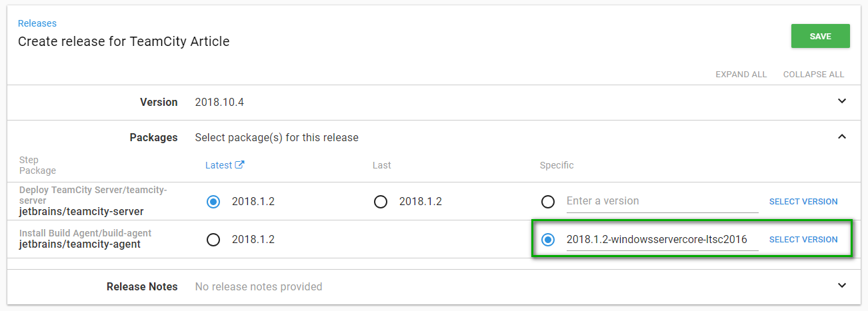Viewport: 868px width, 311px height.
Task: Select Specific version radio for teamcity-server
Action: [548, 202]
